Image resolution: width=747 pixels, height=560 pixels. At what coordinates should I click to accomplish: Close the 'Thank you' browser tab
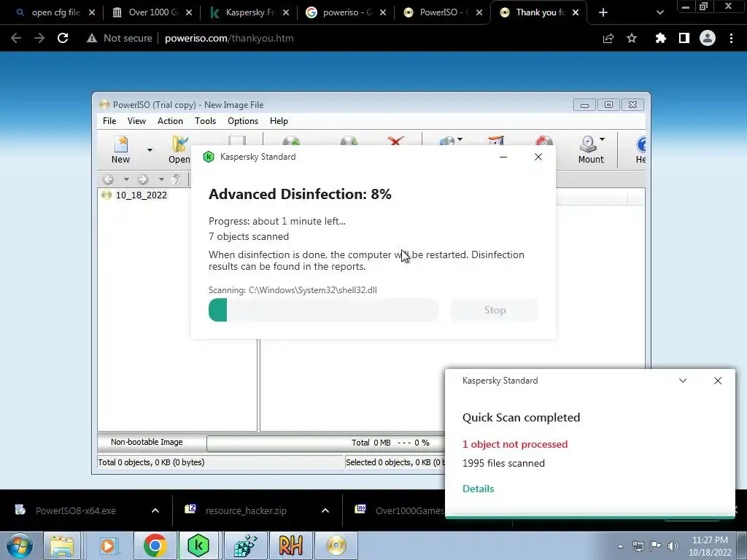[576, 12]
